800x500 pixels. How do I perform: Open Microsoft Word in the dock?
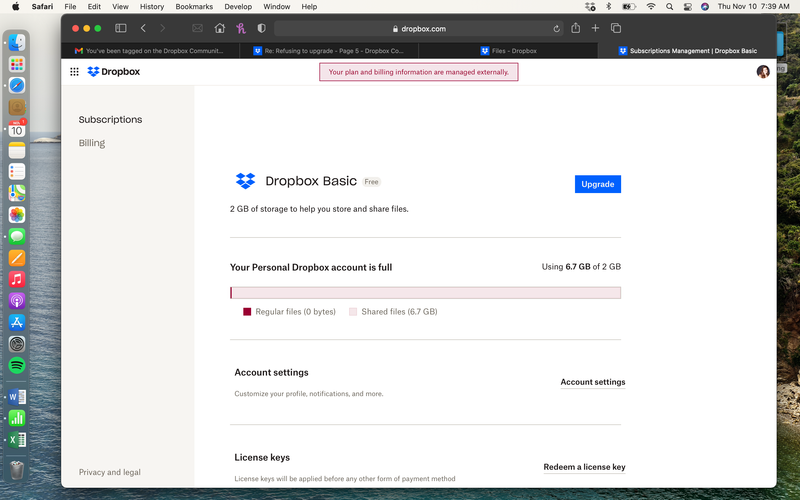(x=17, y=397)
